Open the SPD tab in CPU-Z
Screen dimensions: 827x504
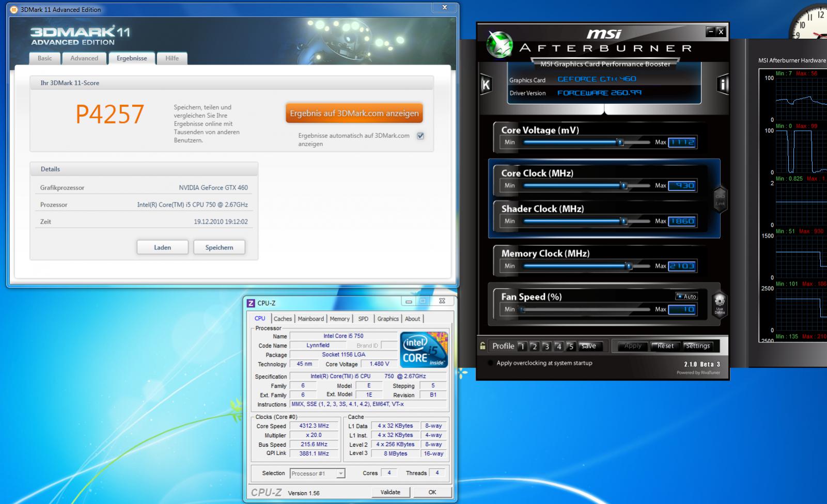click(x=364, y=319)
